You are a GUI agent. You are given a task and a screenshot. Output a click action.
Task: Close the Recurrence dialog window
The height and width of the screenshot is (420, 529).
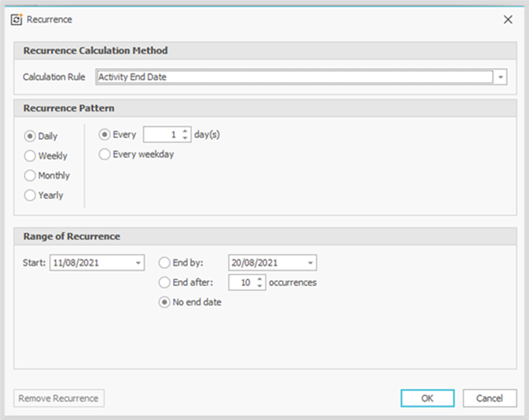(x=508, y=20)
